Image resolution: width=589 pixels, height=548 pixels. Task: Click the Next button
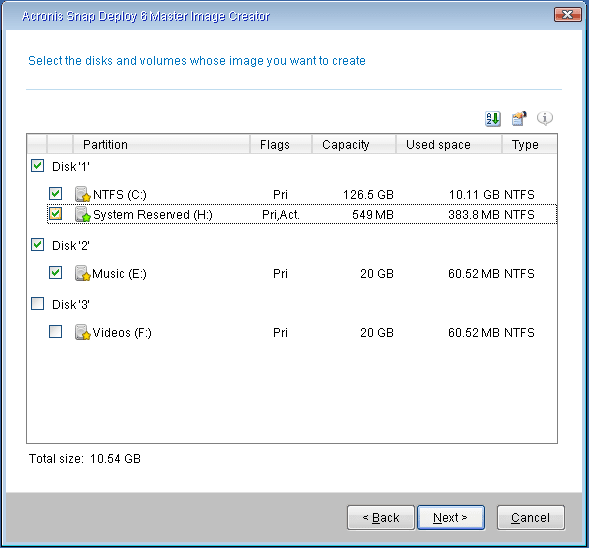point(451,518)
